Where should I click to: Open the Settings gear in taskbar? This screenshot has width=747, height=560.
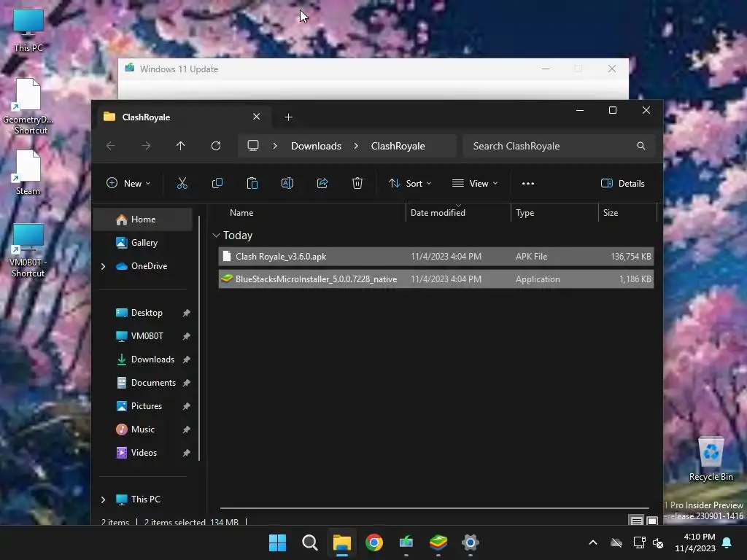[471, 542]
